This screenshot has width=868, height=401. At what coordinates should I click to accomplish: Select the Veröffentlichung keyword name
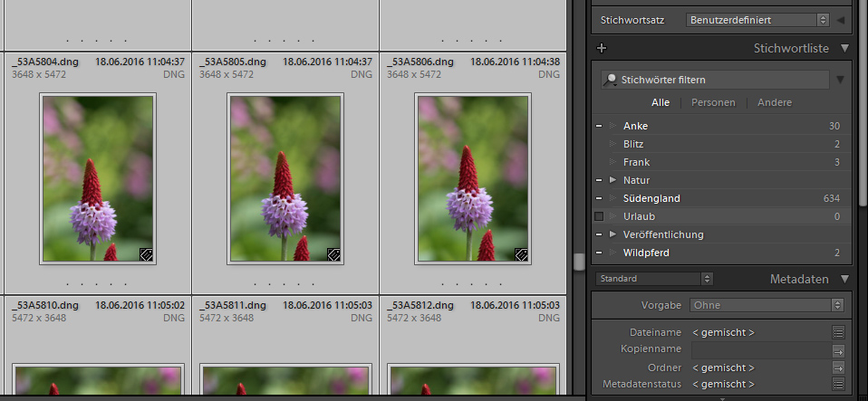pyautogui.click(x=663, y=234)
